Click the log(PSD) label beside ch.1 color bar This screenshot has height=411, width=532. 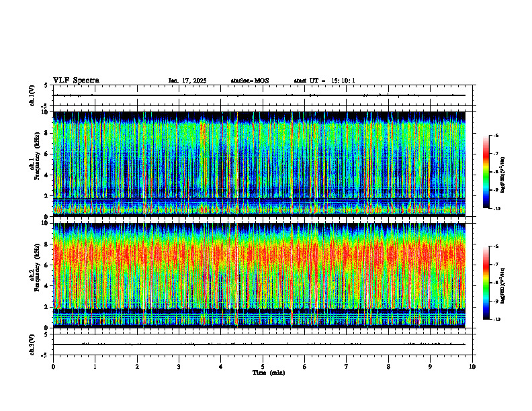[503, 175]
